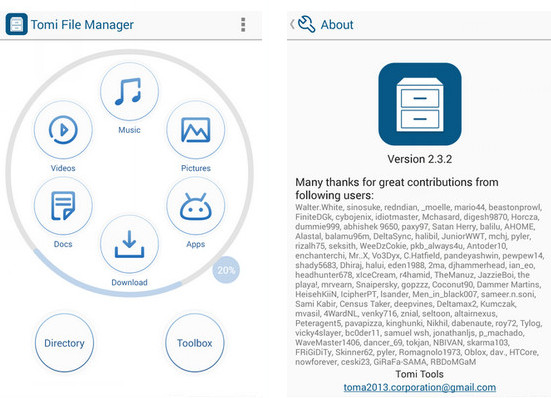Open the Toolbox button

[195, 343]
